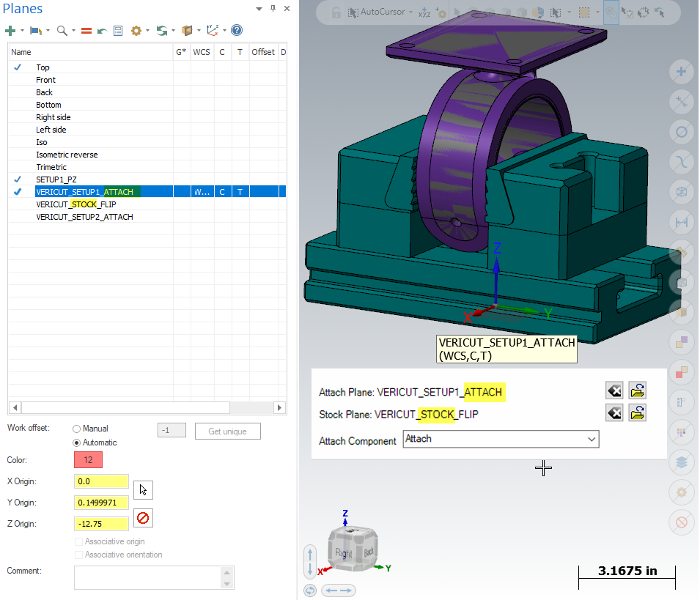Click the red prohibited reset origin button
This screenshot has height=600, width=700.
coord(144,518)
